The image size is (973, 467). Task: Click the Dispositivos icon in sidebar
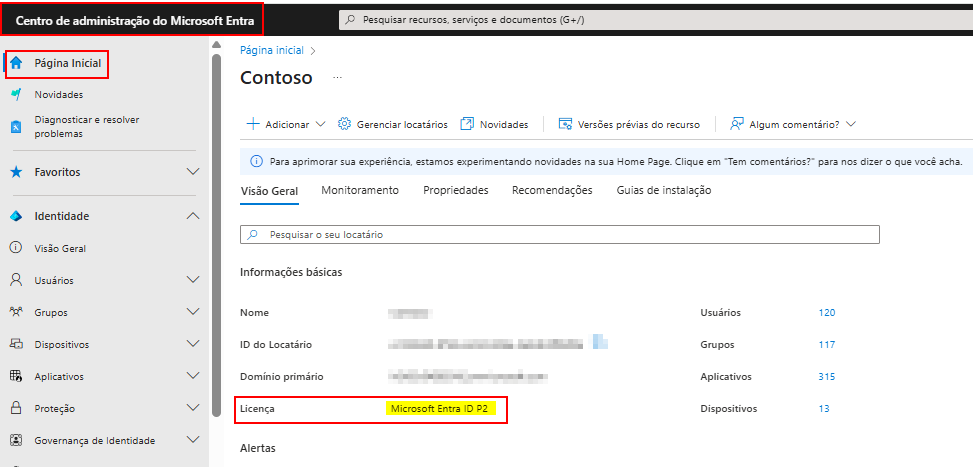point(16,344)
